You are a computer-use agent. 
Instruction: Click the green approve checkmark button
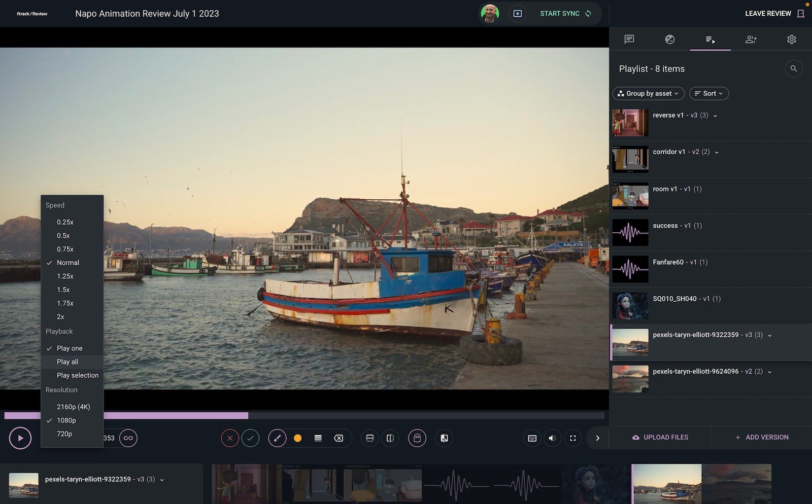(x=250, y=438)
